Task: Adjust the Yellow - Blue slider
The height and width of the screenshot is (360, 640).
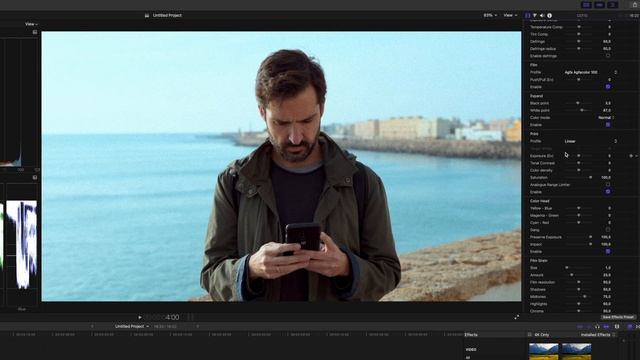Action: pos(579,208)
